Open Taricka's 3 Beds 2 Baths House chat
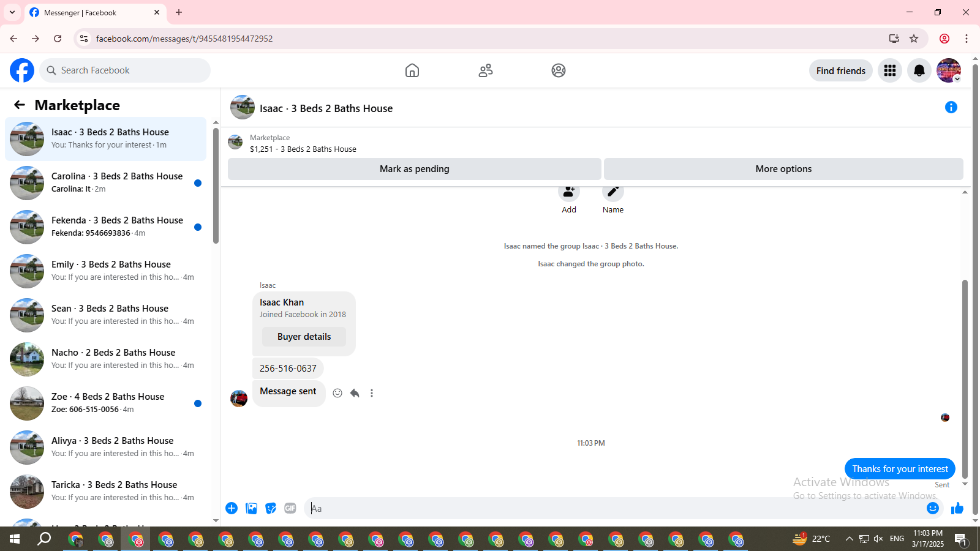 pos(106,492)
